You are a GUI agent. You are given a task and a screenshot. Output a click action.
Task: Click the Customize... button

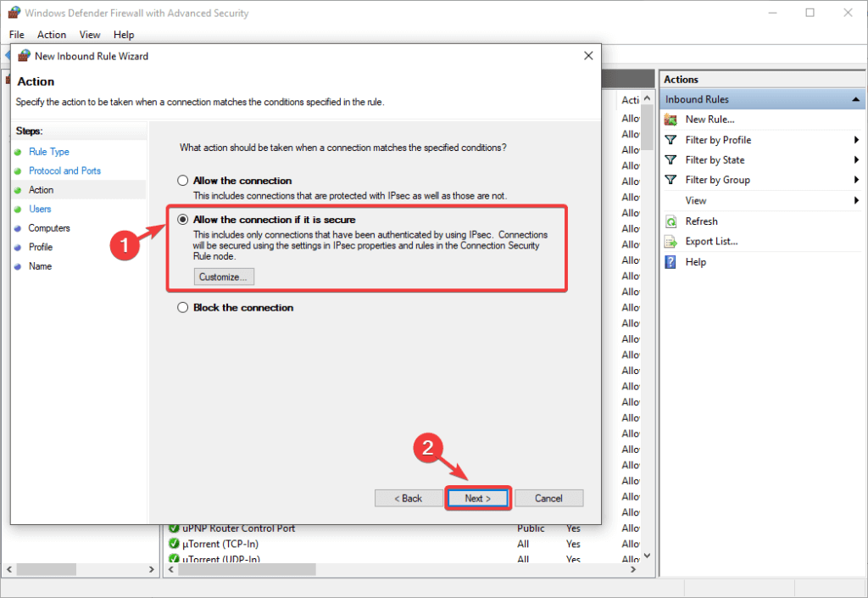[x=224, y=277]
